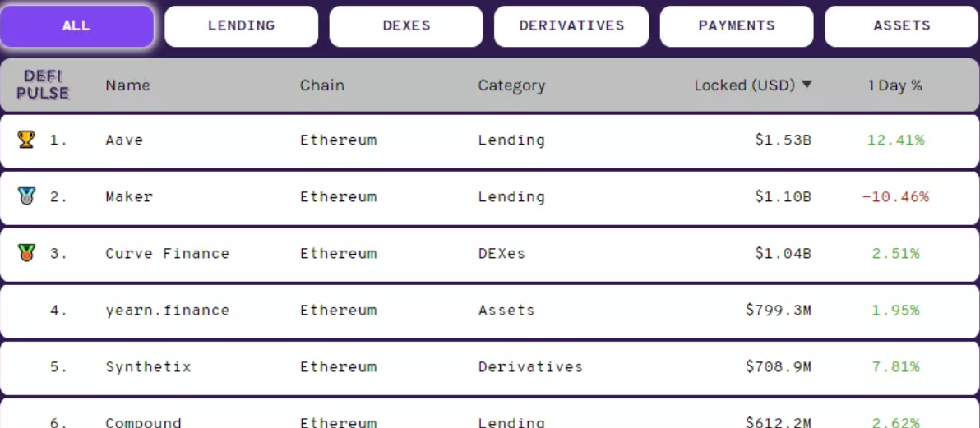
Task: Open the Compound project row
Action: tap(490, 414)
